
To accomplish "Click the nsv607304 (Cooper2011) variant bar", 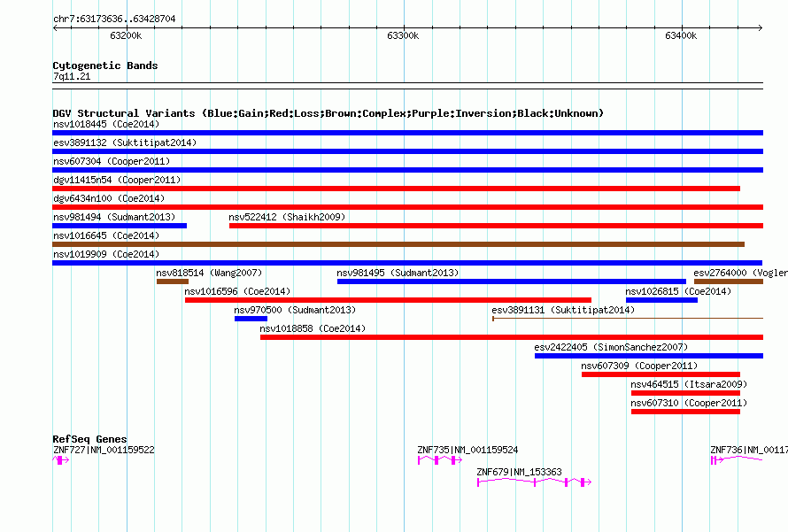I will (407, 170).
